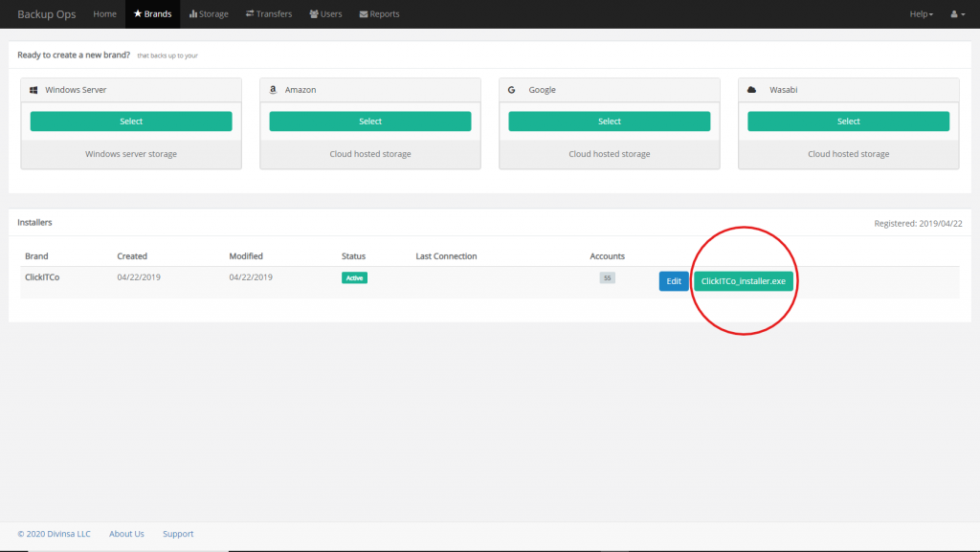Click the accounts count badge 55
The image size is (980, 552).
(x=608, y=277)
